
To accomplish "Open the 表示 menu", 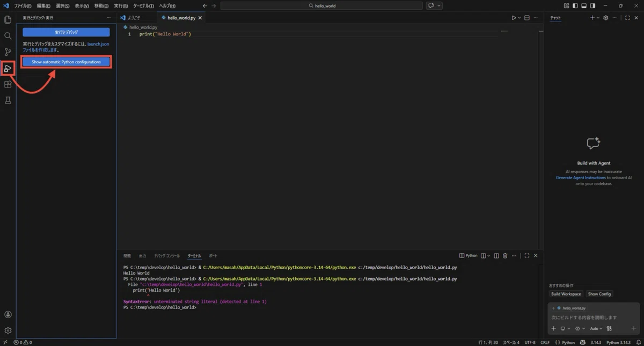I will click(82, 5).
